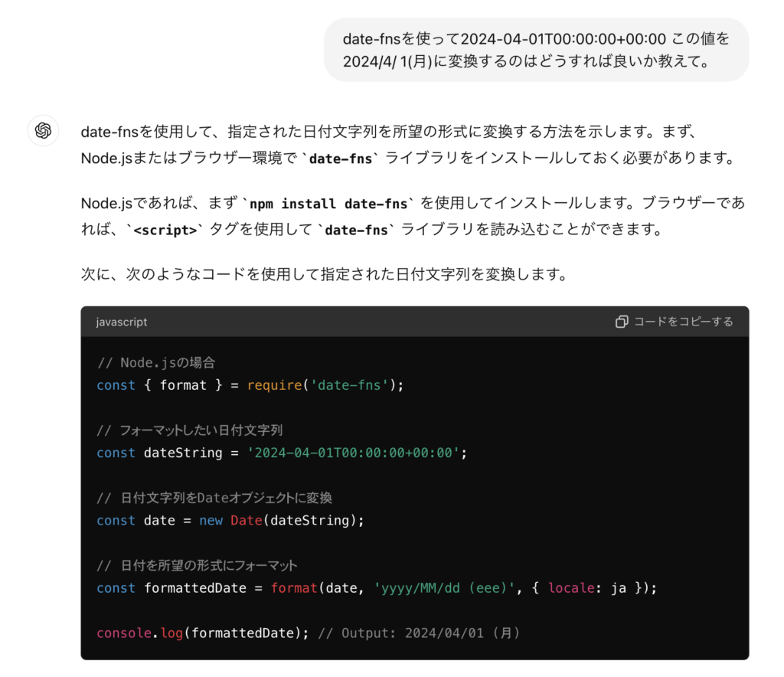The height and width of the screenshot is (677, 784).
Task: Click the inline `npm install date-fns` code
Action: pos(329,204)
